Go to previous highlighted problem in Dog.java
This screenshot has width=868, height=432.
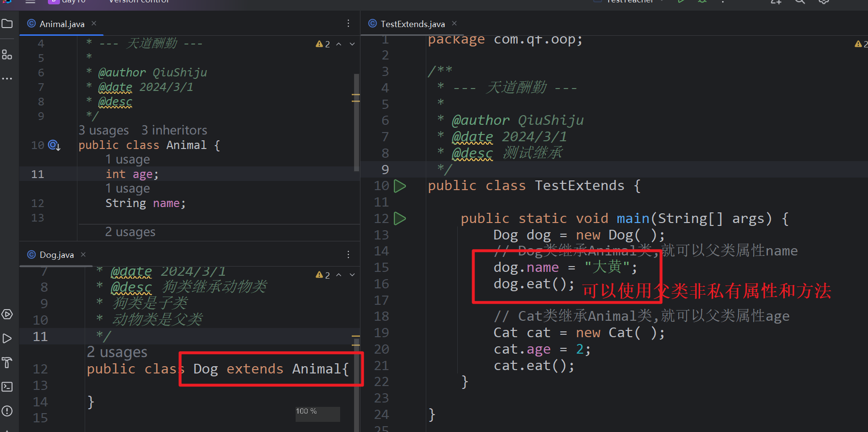point(339,275)
